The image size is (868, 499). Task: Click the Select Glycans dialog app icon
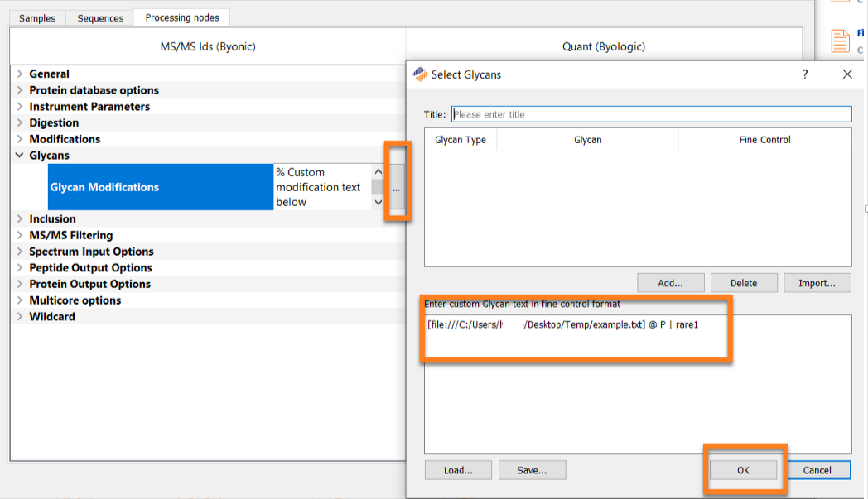click(x=420, y=74)
